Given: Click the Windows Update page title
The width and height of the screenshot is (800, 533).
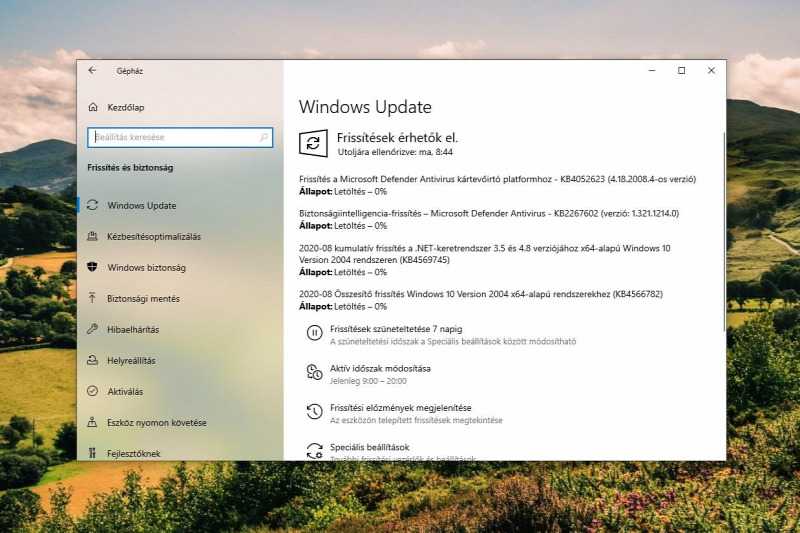Looking at the screenshot, I should pyautogui.click(x=365, y=107).
